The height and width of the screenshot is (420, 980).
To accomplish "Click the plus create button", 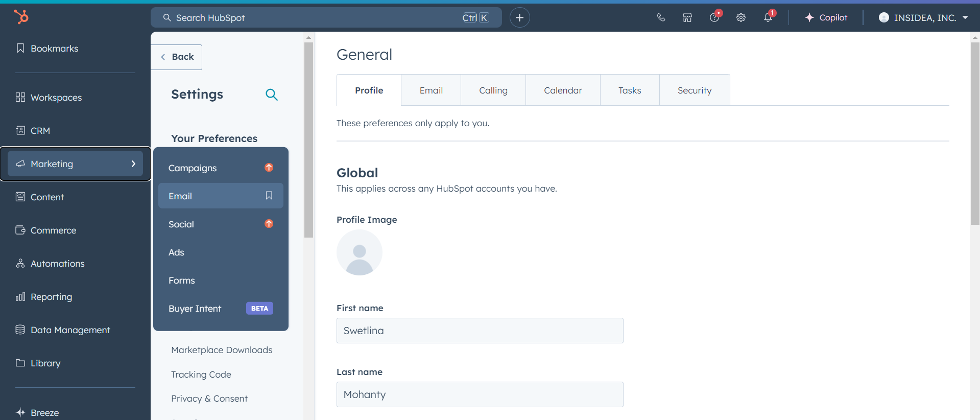I will (519, 17).
